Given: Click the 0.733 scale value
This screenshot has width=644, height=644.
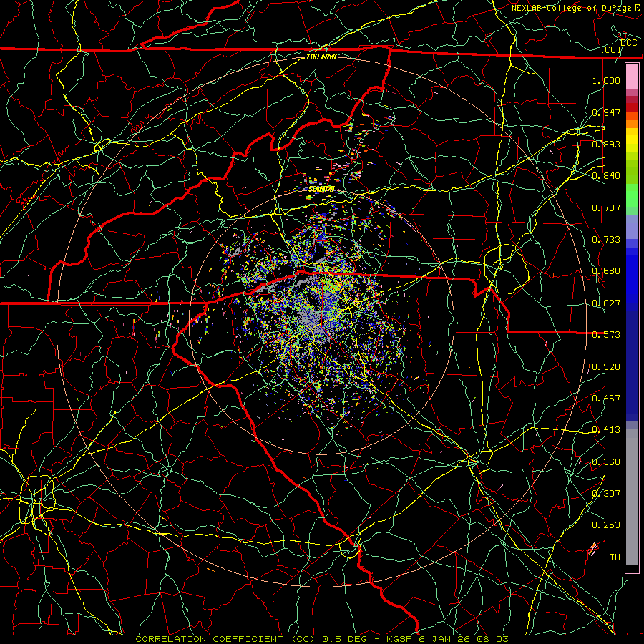Looking at the screenshot, I should [606, 240].
